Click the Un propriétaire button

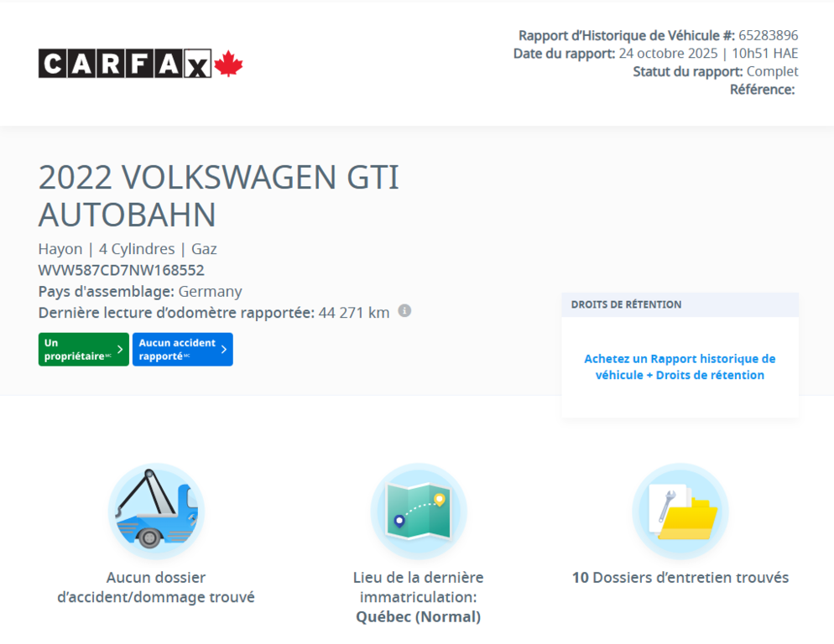click(83, 349)
